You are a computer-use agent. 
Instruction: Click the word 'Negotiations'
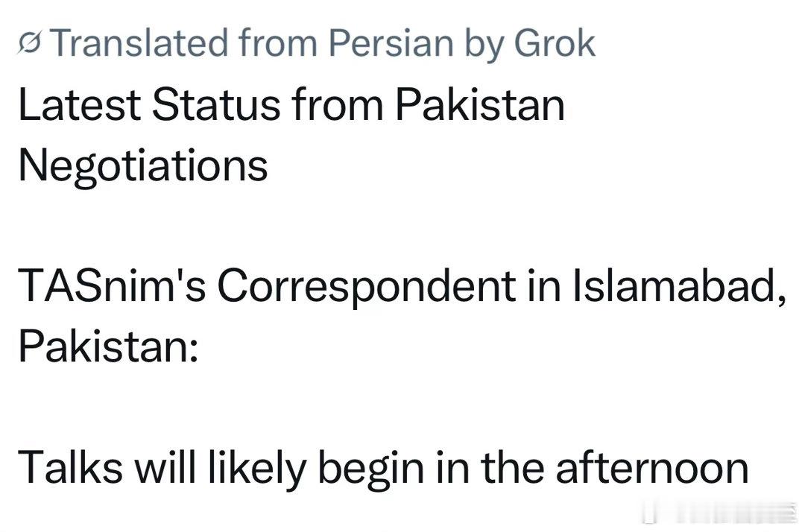pos(142,165)
